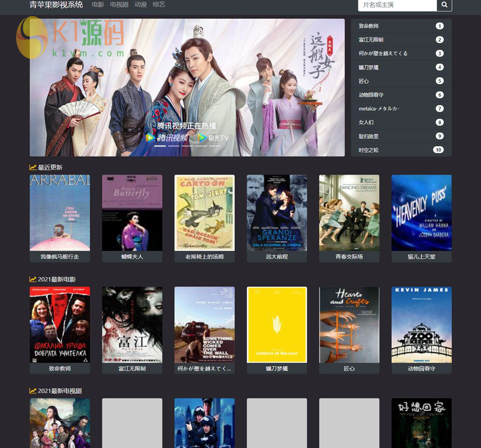Click the search magnifier button

444,5
